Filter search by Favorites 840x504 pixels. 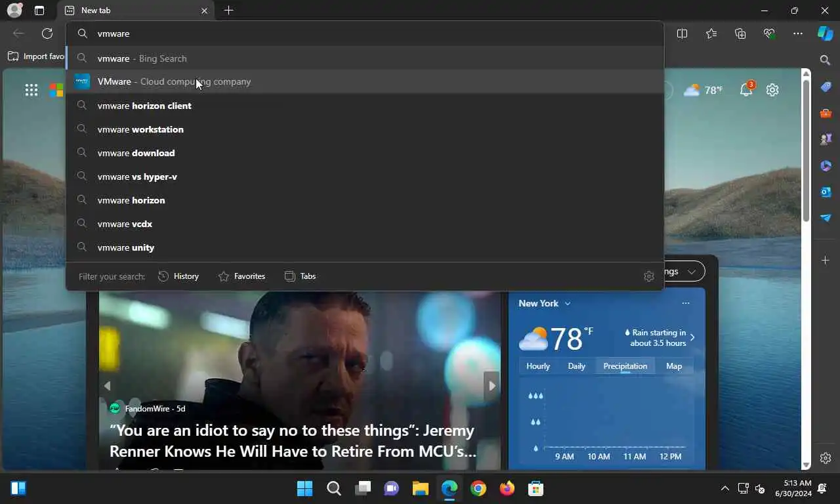pos(241,276)
